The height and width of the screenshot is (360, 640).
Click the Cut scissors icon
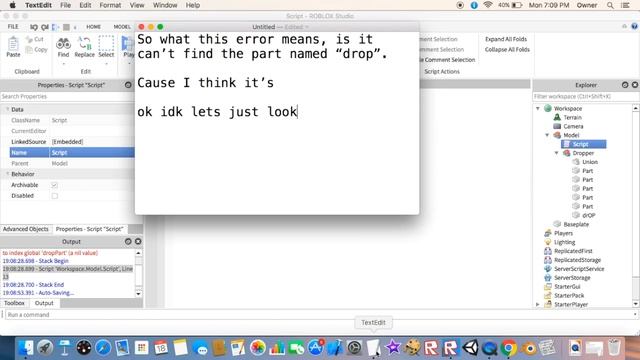coord(29,39)
